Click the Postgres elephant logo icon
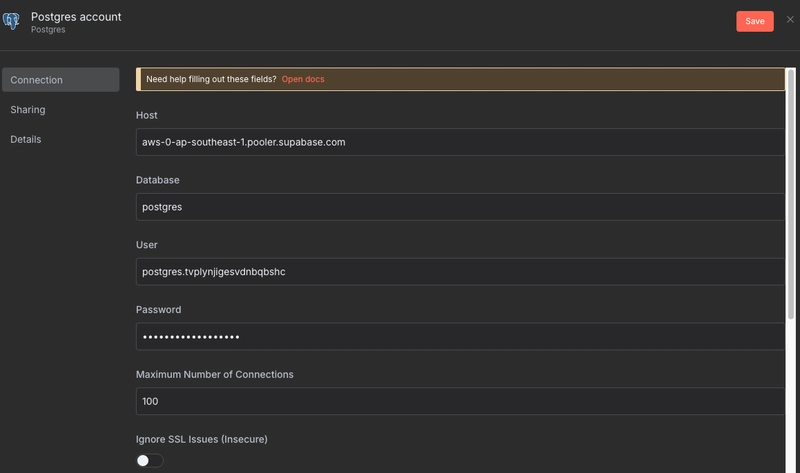Screen dimensions: 800x473 point(11,21)
